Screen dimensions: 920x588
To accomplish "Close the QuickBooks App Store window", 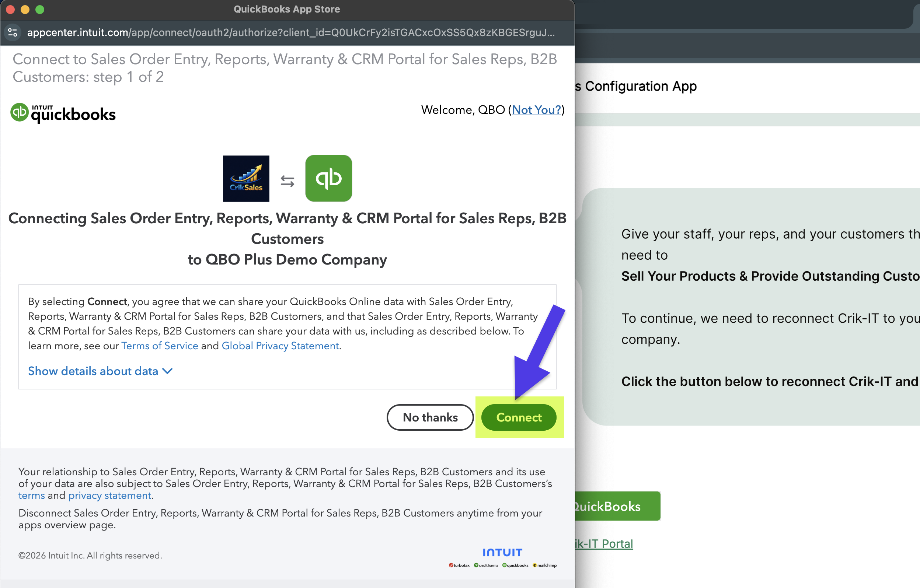I will (x=10, y=9).
